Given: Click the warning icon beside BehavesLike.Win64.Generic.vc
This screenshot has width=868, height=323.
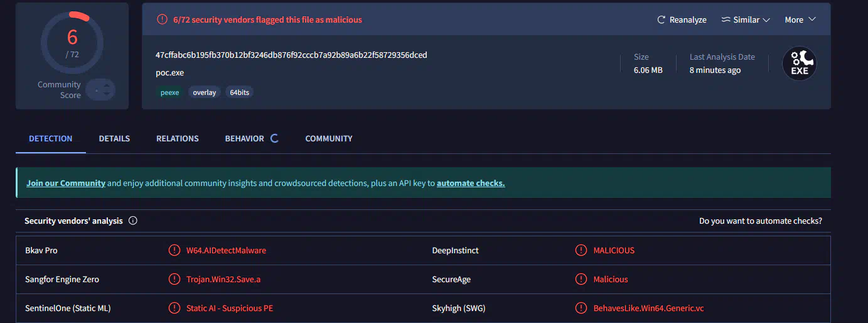Looking at the screenshot, I should pyautogui.click(x=581, y=308).
